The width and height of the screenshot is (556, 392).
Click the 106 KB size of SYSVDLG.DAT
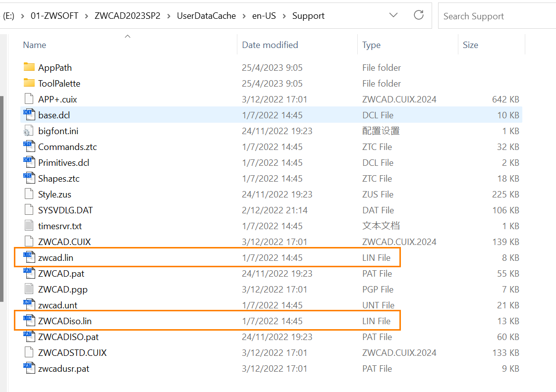coord(505,210)
